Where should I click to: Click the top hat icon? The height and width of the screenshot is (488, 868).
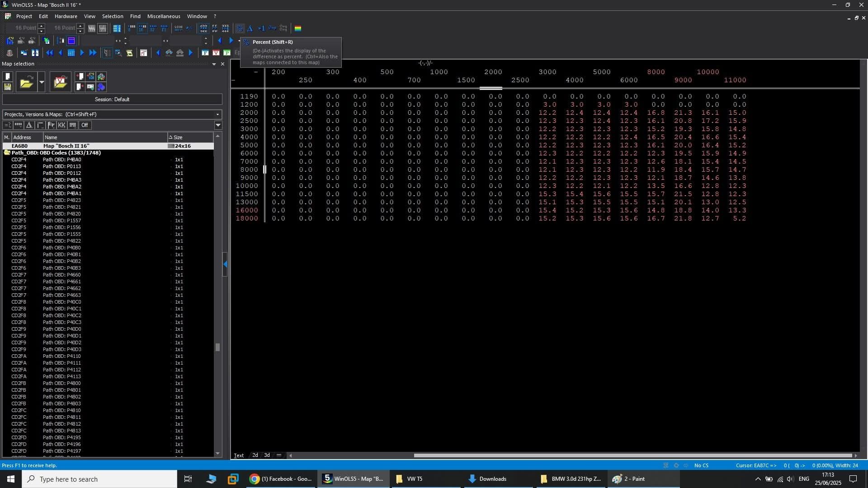[9, 53]
